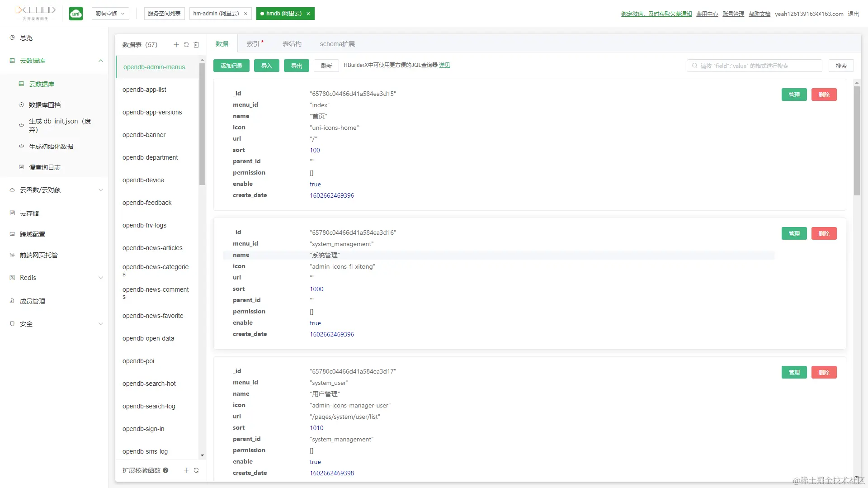868x488 pixels.
Task: Click the 前端网页托管 sidebar icon
Action: (x=12, y=255)
